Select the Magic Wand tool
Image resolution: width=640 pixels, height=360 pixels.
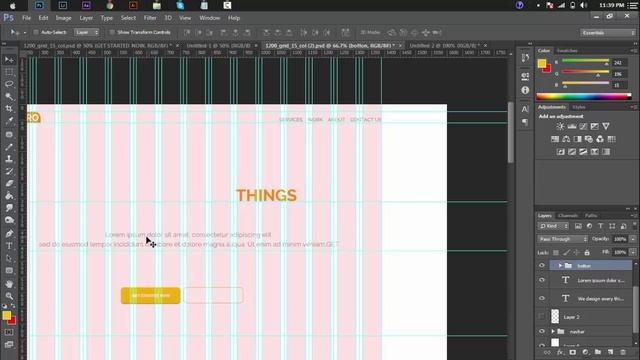(x=9, y=96)
